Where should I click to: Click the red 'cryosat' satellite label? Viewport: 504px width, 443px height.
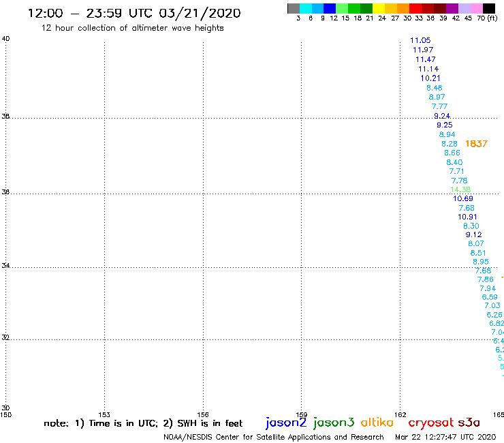[431, 423]
